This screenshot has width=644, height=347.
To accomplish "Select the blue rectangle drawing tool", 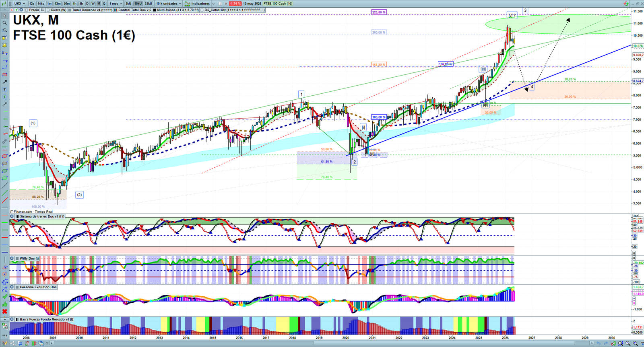I will coord(4,68).
